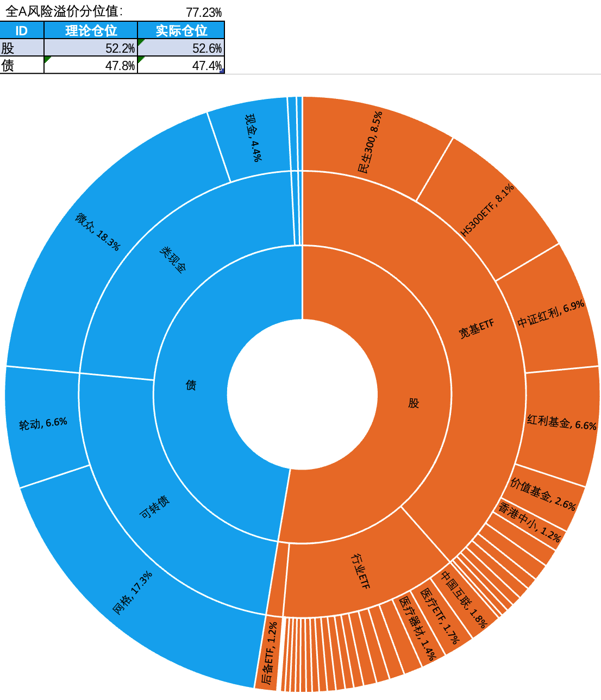Select the 47.8% theoretical position cell
The height and width of the screenshot is (700, 601).
(91, 65)
